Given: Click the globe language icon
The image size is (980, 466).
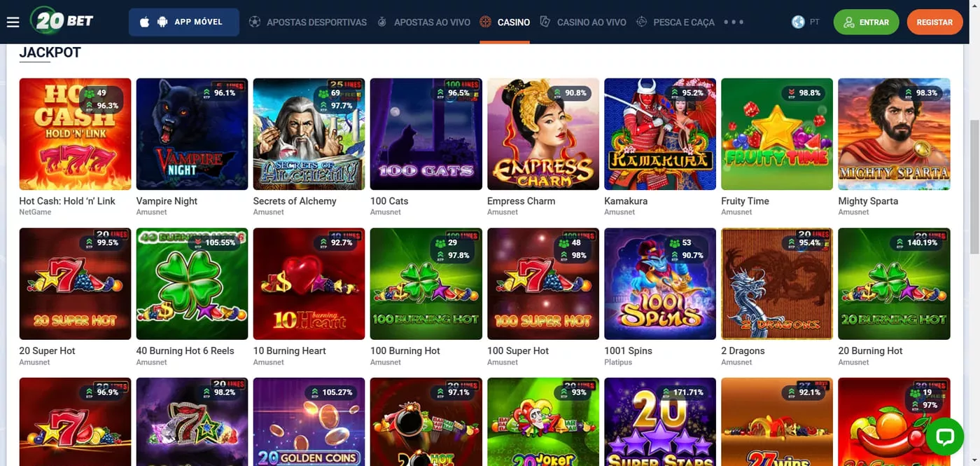Looking at the screenshot, I should tap(798, 22).
